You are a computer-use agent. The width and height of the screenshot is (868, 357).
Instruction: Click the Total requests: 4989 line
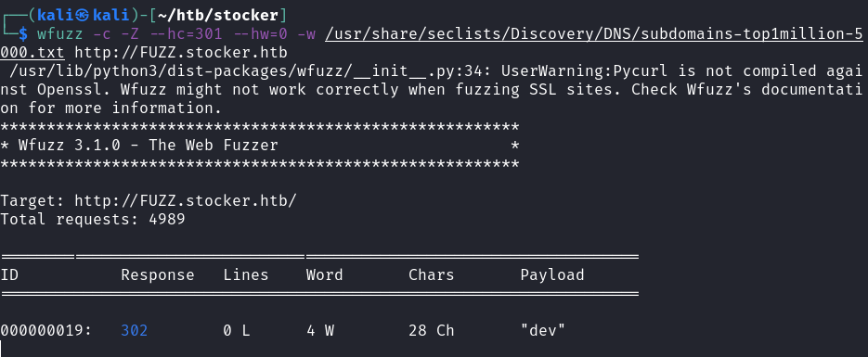point(93,220)
